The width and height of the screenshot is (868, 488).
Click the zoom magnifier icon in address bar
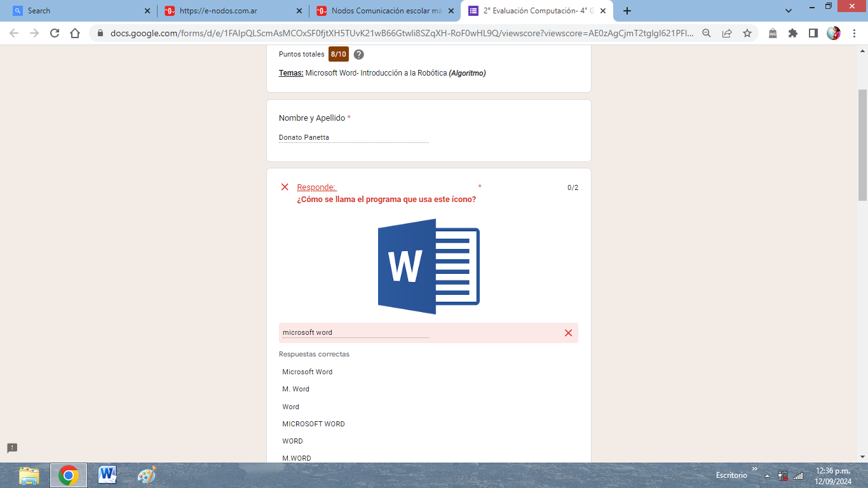pos(707,34)
